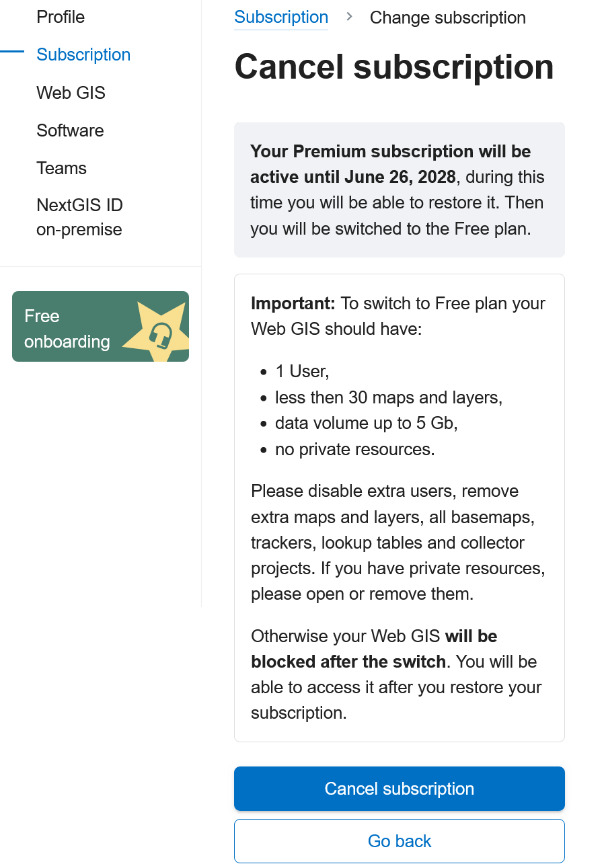Select Subscription in the left sidebar
This screenshot has width=604, height=868.
[x=83, y=54]
